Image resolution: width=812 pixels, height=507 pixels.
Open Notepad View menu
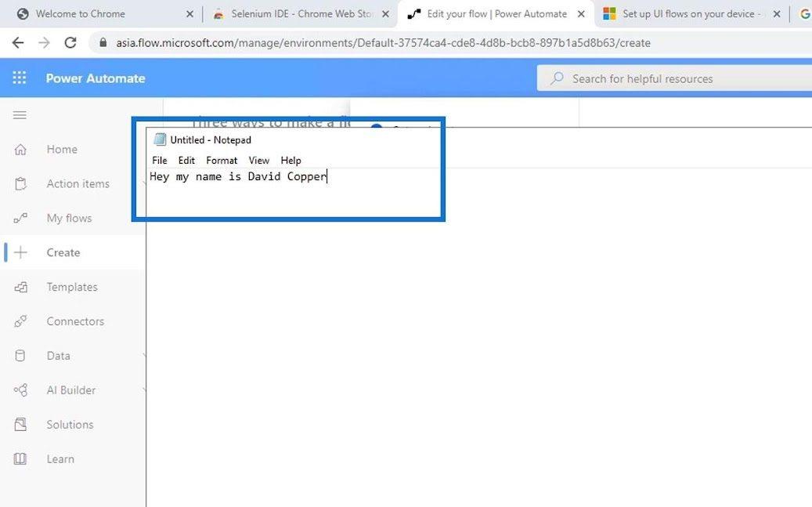pos(259,161)
